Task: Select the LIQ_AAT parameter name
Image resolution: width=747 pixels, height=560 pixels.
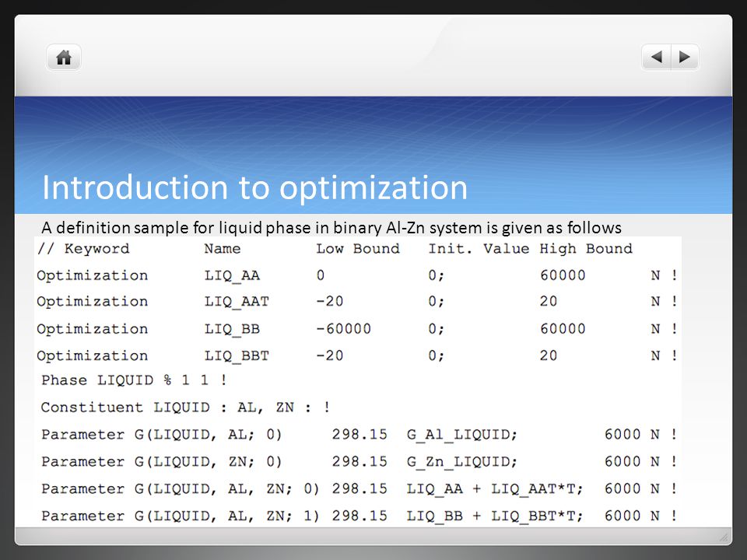Action: click(237, 302)
